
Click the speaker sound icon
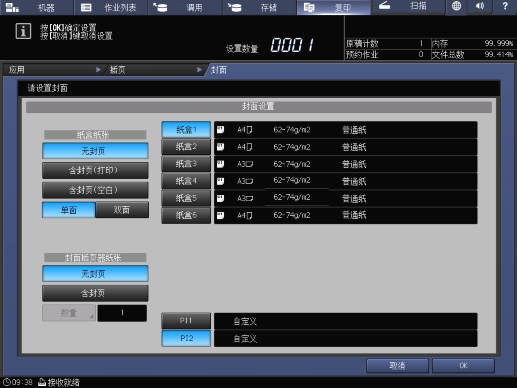click(480, 6)
